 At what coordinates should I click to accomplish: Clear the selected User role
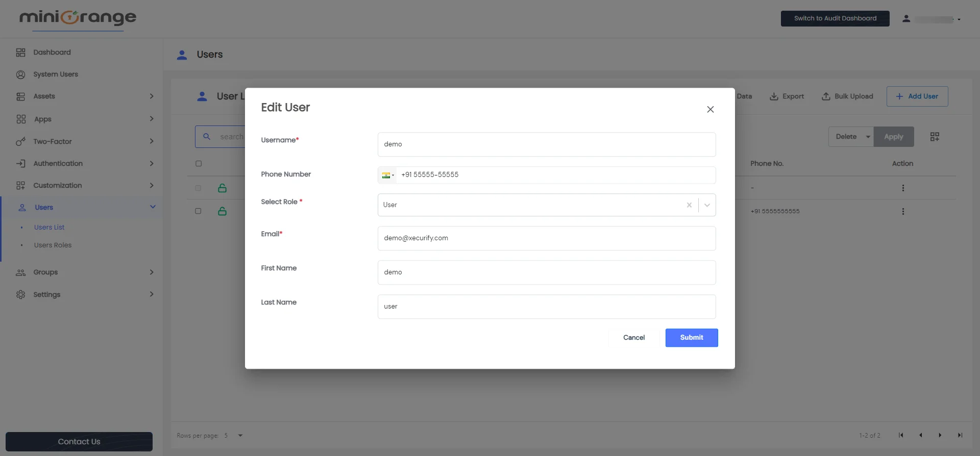(x=689, y=205)
